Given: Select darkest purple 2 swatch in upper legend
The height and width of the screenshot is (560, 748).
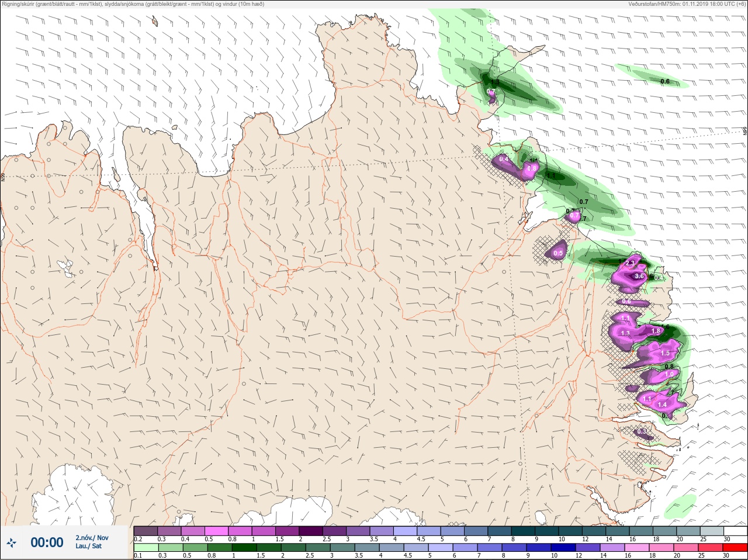Looking at the screenshot, I should click(311, 531).
